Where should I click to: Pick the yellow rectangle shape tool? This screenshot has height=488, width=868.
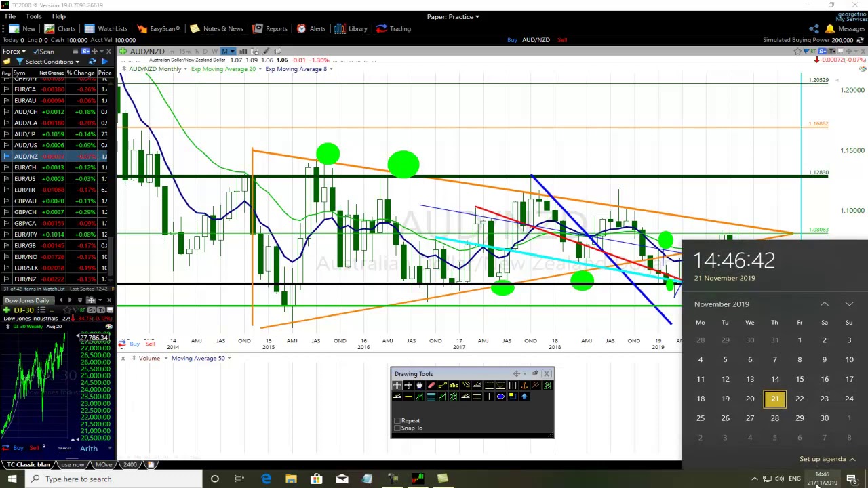point(512,396)
